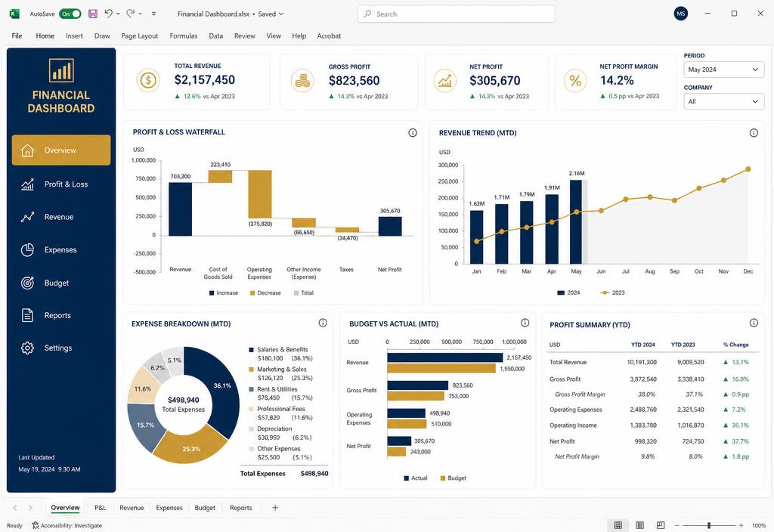
Task: Add a new sheet with plus button
Action: tap(275, 507)
